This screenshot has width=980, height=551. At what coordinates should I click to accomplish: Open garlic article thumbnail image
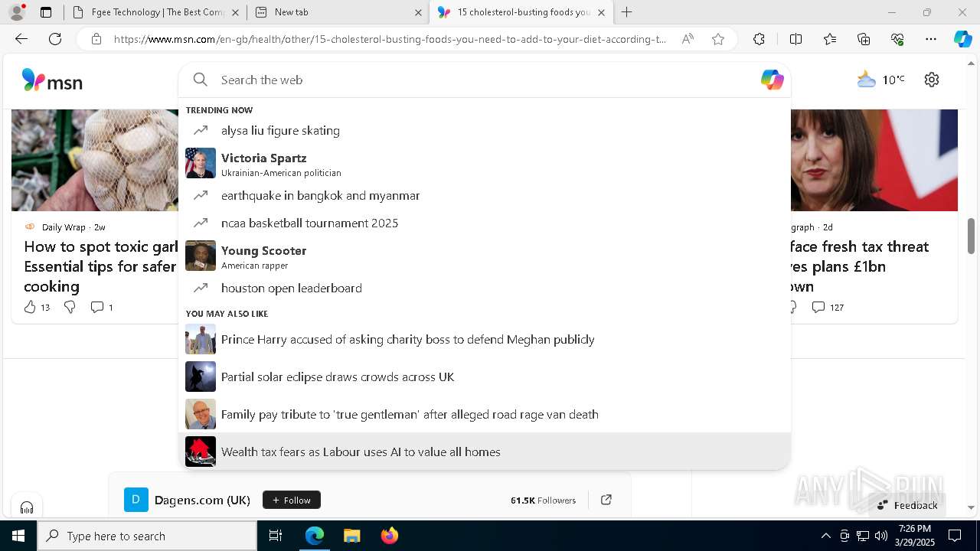click(x=95, y=160)
